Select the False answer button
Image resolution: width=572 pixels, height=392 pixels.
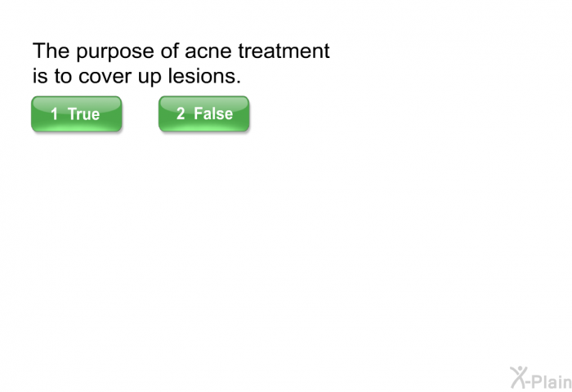point(204,114)
